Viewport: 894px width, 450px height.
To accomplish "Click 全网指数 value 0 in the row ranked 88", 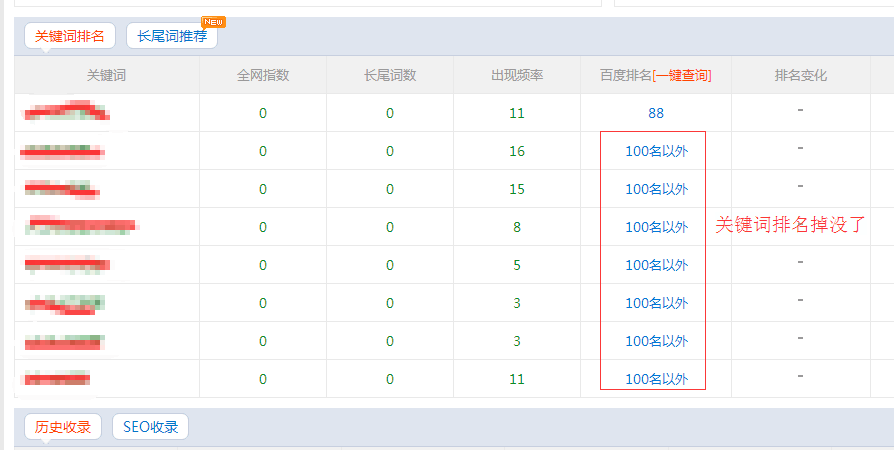I will 263,113.
